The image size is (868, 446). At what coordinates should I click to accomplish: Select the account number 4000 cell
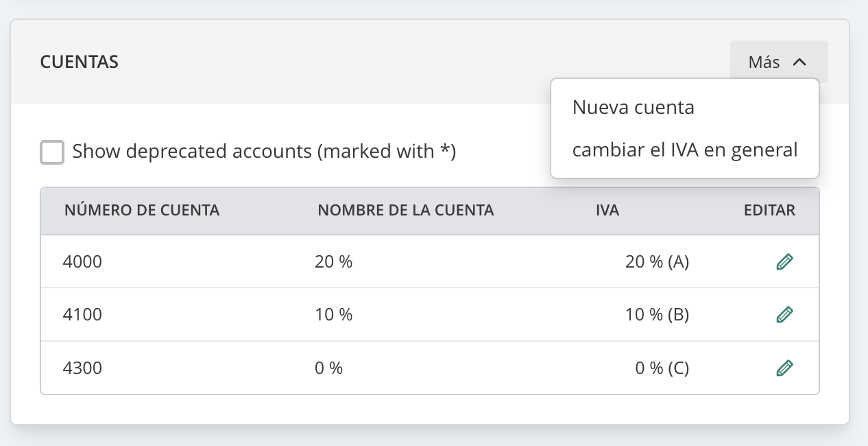tap(82, 261)
